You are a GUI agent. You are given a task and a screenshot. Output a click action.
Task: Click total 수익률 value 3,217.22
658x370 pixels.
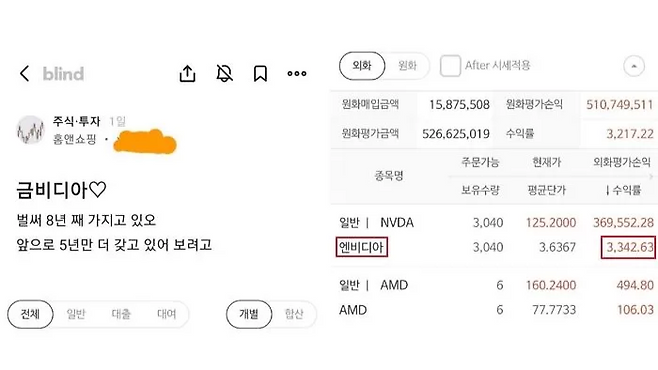630,134
